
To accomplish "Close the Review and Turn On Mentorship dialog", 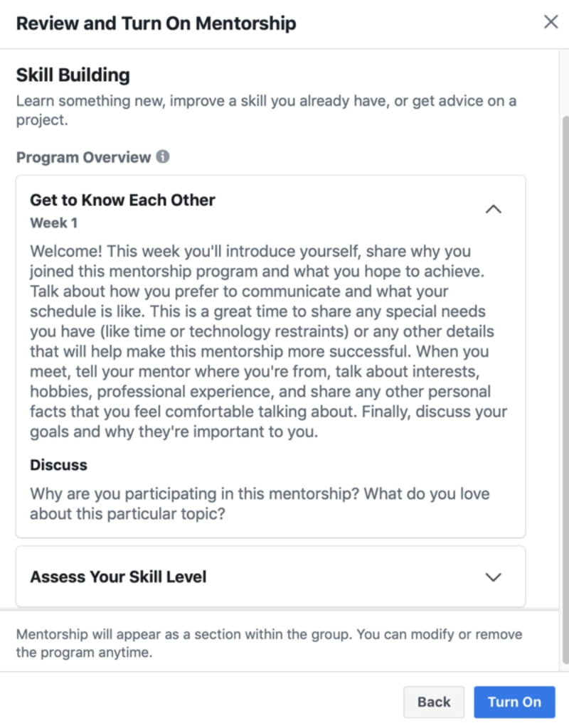I will click(551, 22).
